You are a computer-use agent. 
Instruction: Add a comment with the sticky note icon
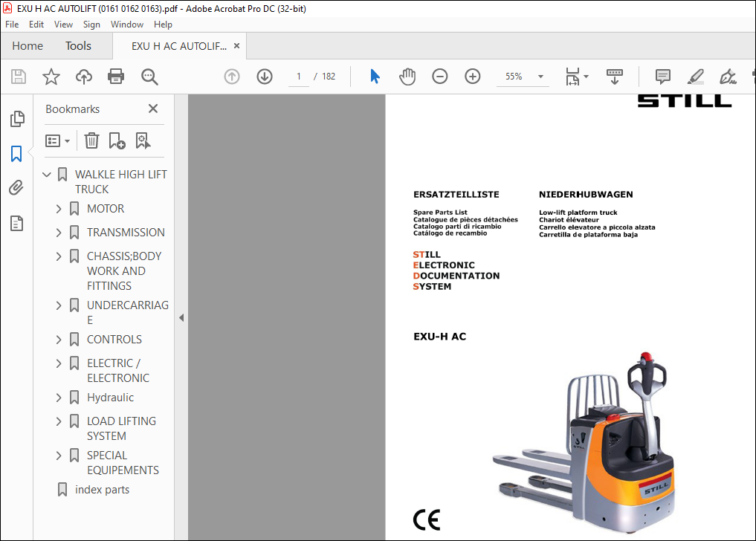pos(663,77)
